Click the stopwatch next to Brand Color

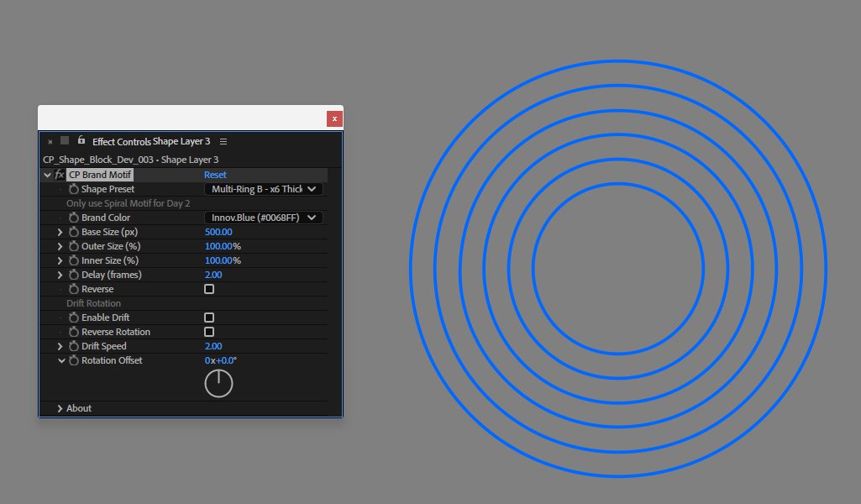coord(74,218)
